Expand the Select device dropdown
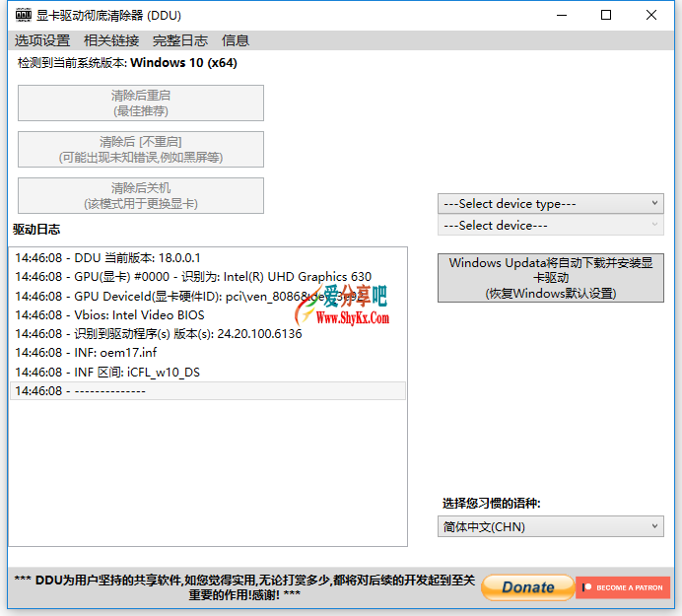 (551, 226)
